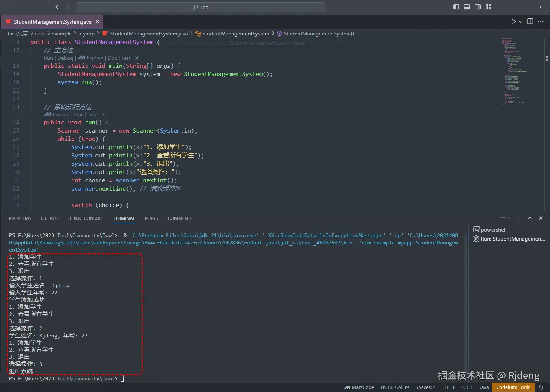Run the Java file with the play icon
This screenshot has width=550, height=392.
[x=513, y=21]
